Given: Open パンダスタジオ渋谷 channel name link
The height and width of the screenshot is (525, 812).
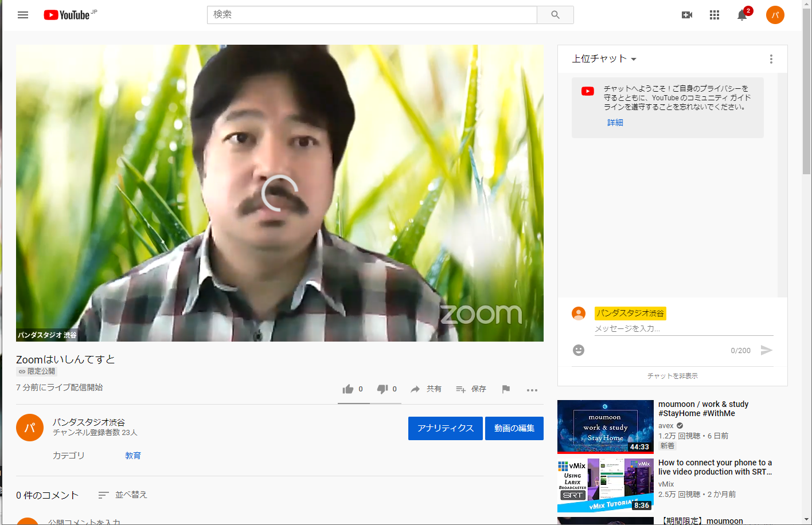Looking at the screenshot, I should [89, 422].
